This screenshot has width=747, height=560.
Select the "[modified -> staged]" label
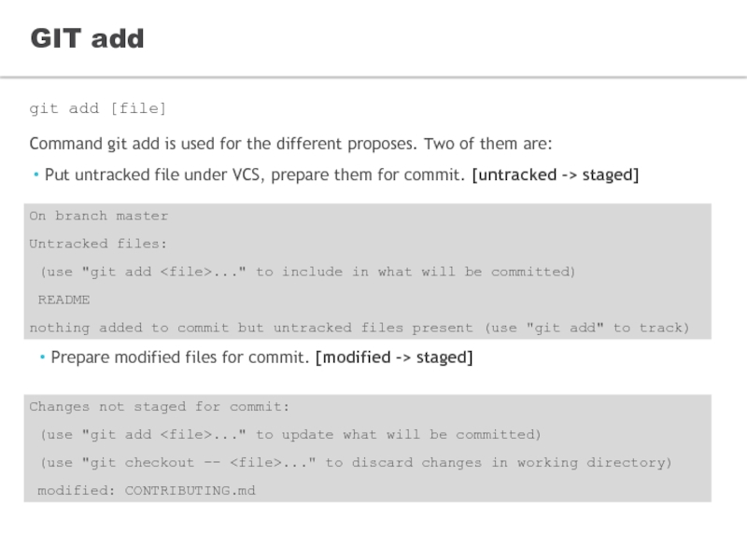pyautogui.click(x=394, y=357)
